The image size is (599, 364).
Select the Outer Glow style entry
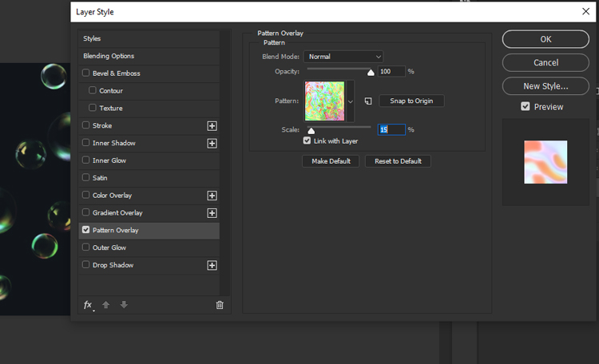coord(109,247)
